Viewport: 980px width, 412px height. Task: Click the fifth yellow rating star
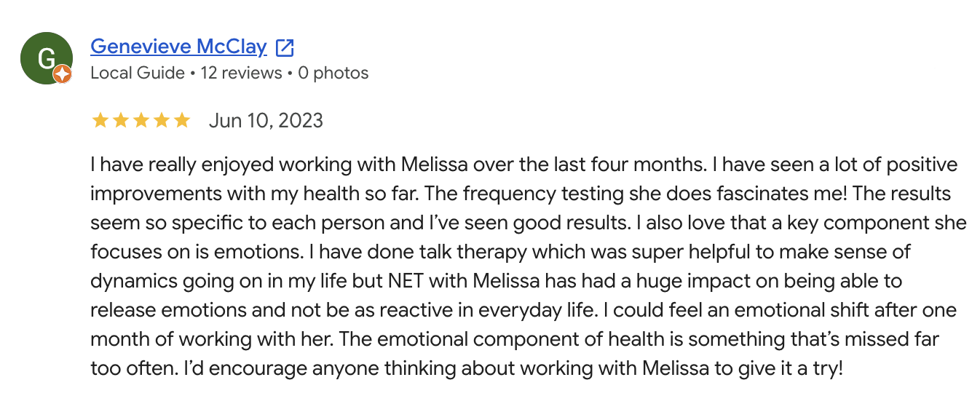(x=181, y=120)
